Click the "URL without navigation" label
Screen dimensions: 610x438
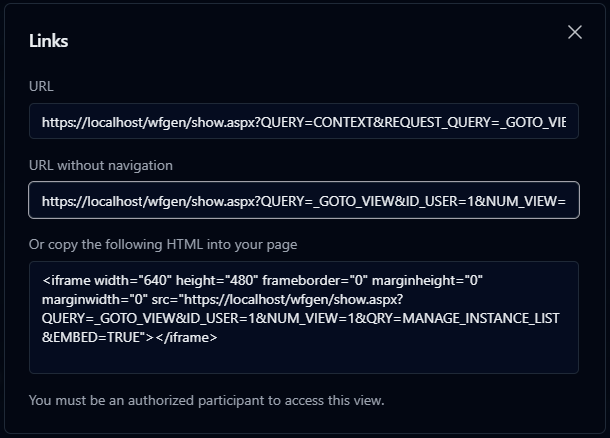100,165
